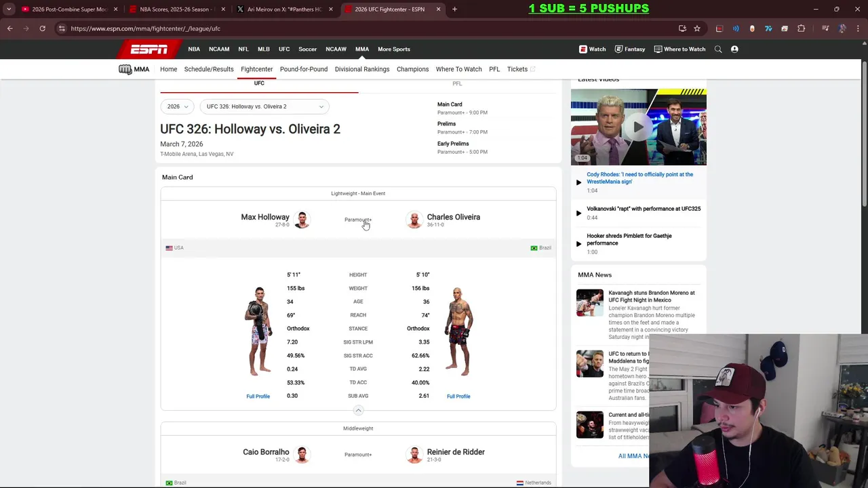Click the Reinier de Ridder name link

(x=456, y=452)
